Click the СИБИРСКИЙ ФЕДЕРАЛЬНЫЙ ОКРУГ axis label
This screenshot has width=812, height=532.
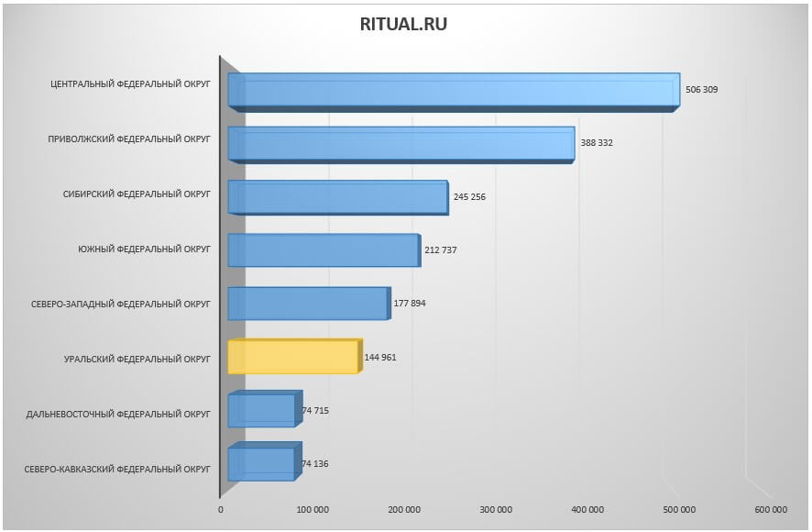tap(137, 194)
